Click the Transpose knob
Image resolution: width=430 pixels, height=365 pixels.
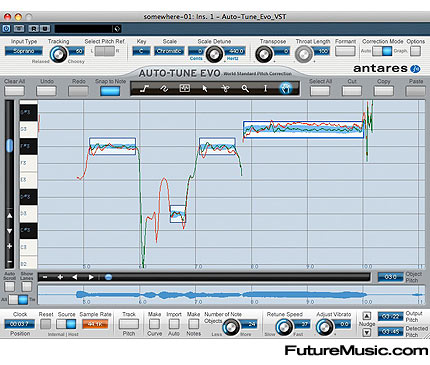click(x=264, y=54)
